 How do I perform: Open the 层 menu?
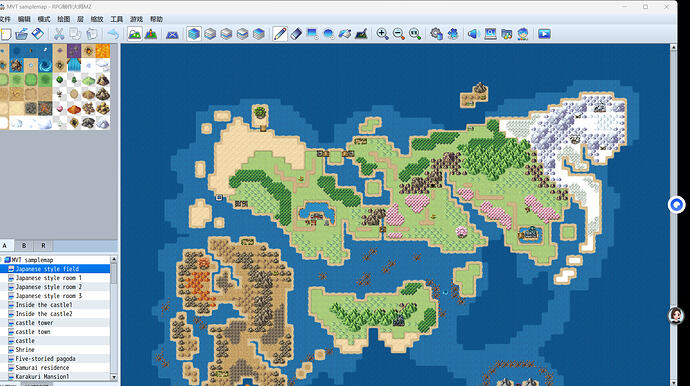coord(80,19)
